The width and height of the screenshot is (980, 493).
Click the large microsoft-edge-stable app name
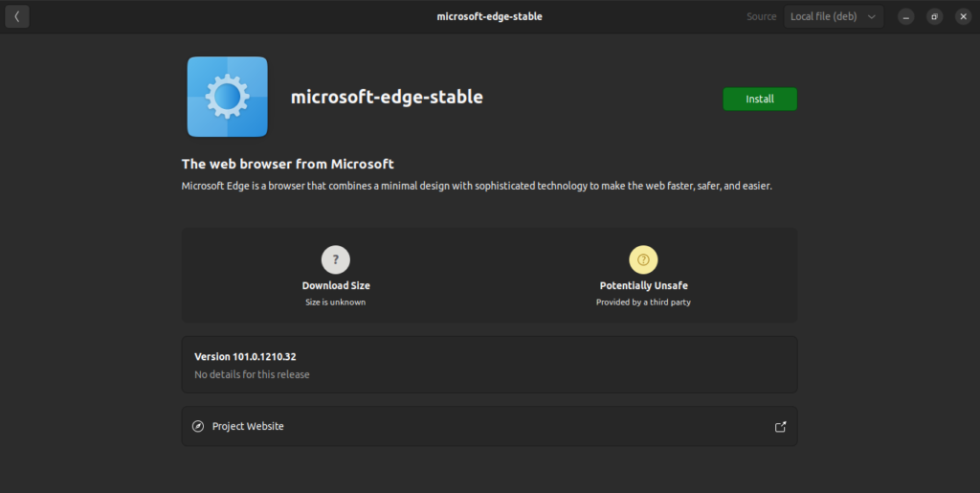pyautogui.click(x=387, y=97)
